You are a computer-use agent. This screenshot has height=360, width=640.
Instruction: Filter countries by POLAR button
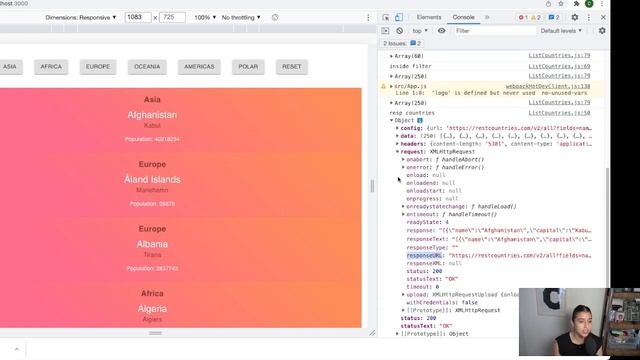[248, 67]
